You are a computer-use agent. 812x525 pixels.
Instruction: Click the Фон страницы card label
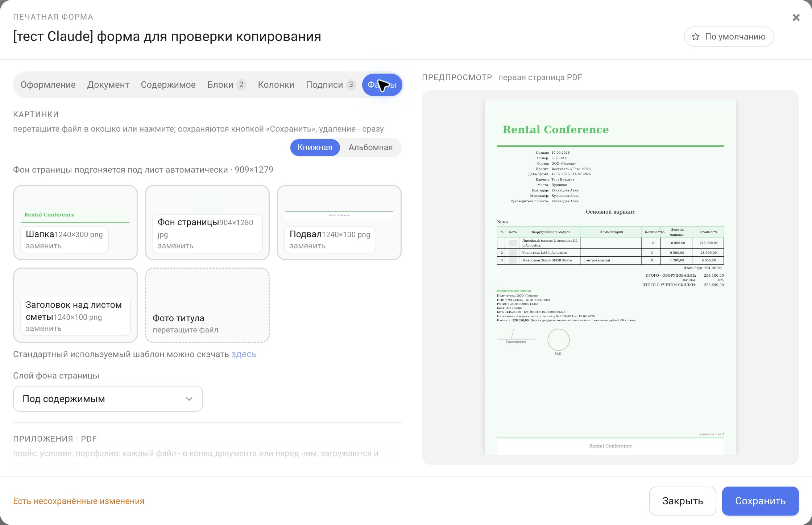188,222
